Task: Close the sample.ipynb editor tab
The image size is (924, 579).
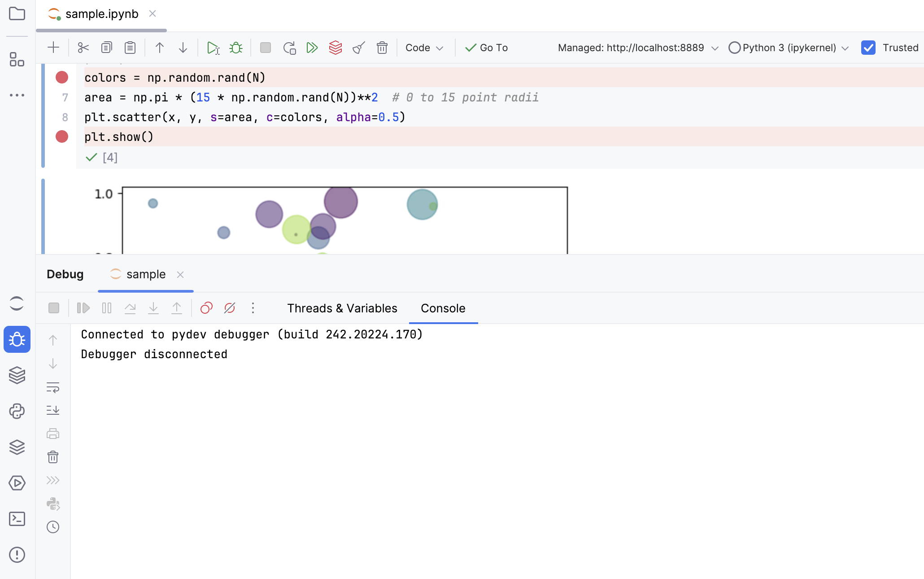Action: click(153, 14)
